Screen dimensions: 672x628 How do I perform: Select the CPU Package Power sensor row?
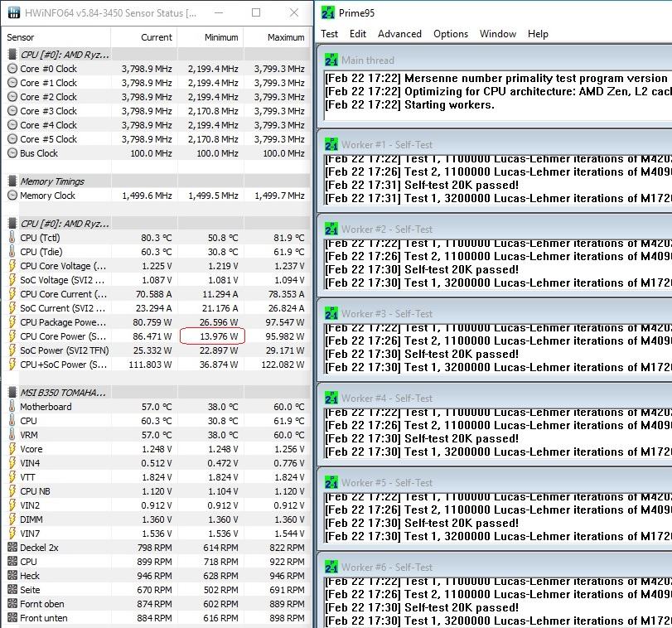[157, 322]
